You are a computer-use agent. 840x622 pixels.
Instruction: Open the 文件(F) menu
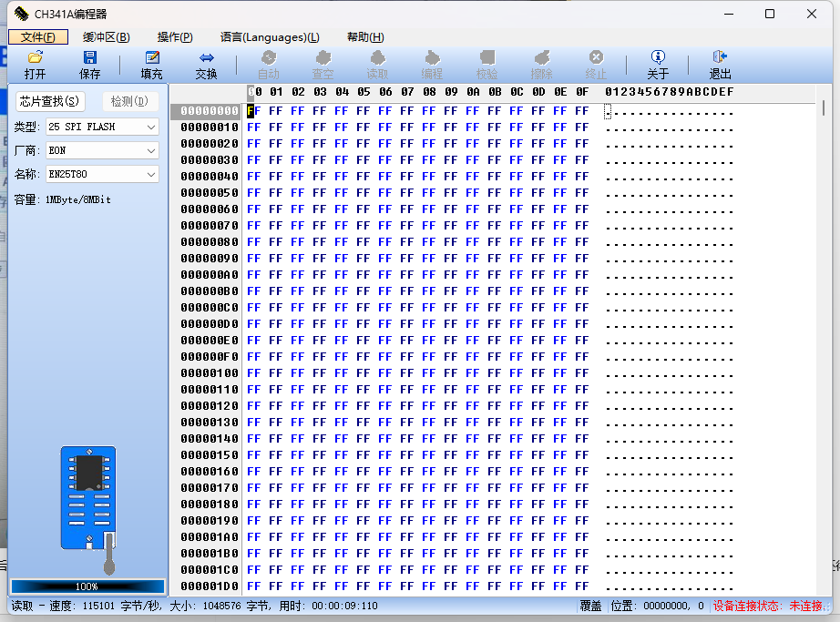[38, 37]
